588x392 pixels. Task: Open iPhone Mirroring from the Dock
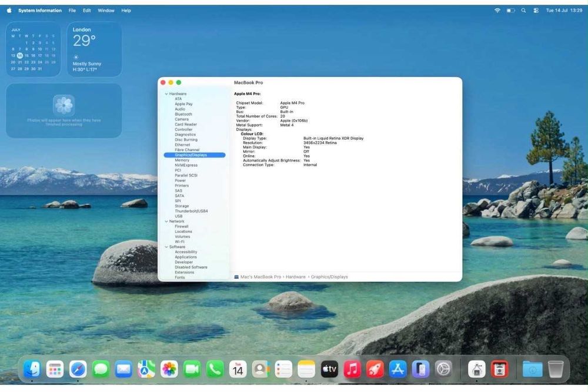tap(421, 369)
